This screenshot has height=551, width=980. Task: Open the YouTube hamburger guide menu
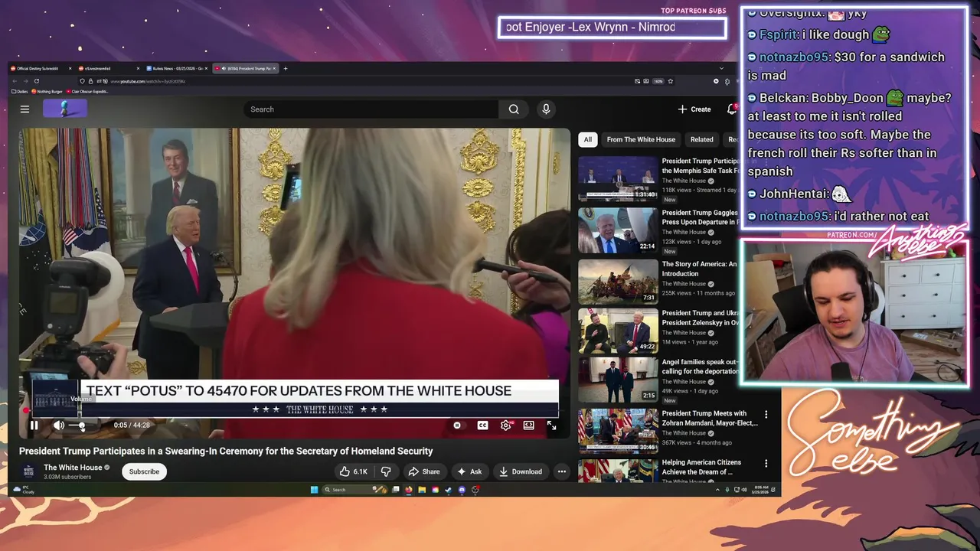click(x=24, y=109)
